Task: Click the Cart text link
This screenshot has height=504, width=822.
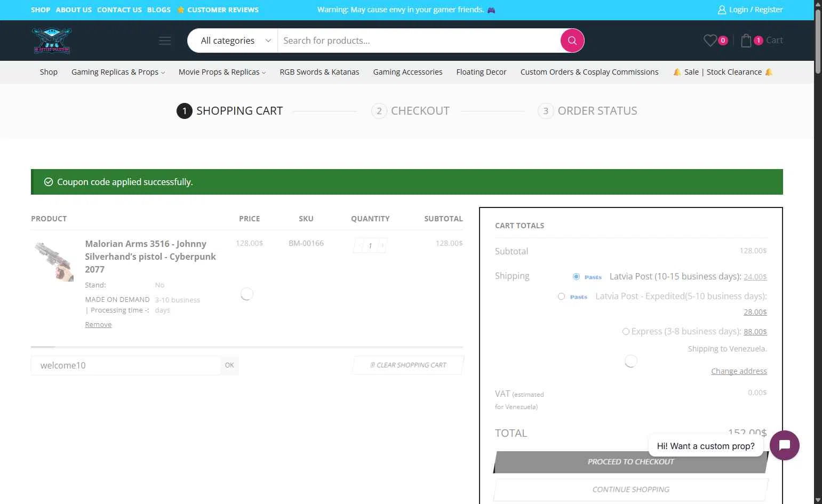Action: 775,40
